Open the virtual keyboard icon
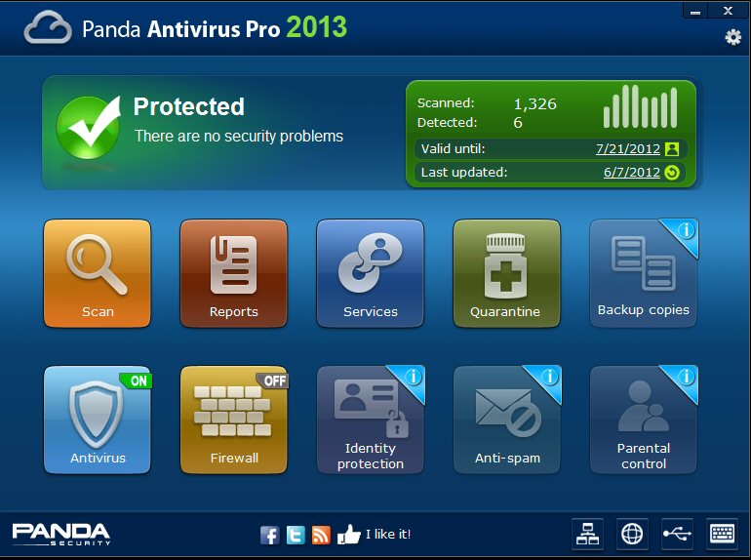Screen dimensions: 751x560 723,534
